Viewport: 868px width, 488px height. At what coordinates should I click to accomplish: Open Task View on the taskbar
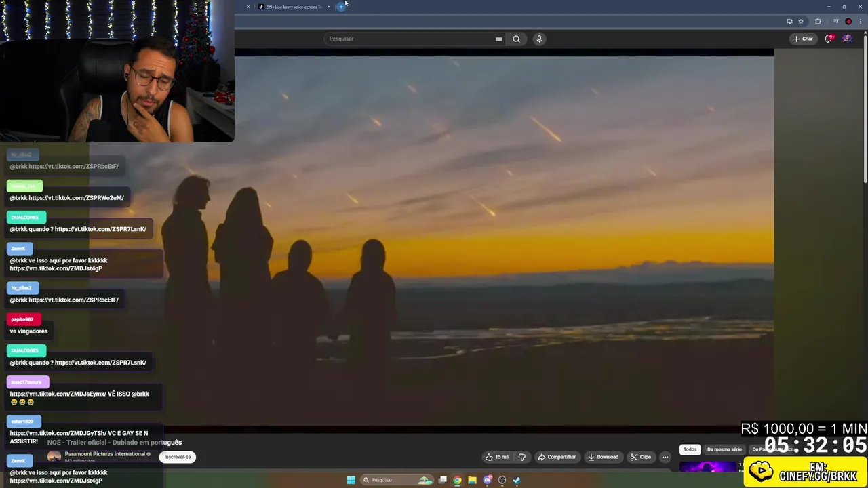[442, 480]
